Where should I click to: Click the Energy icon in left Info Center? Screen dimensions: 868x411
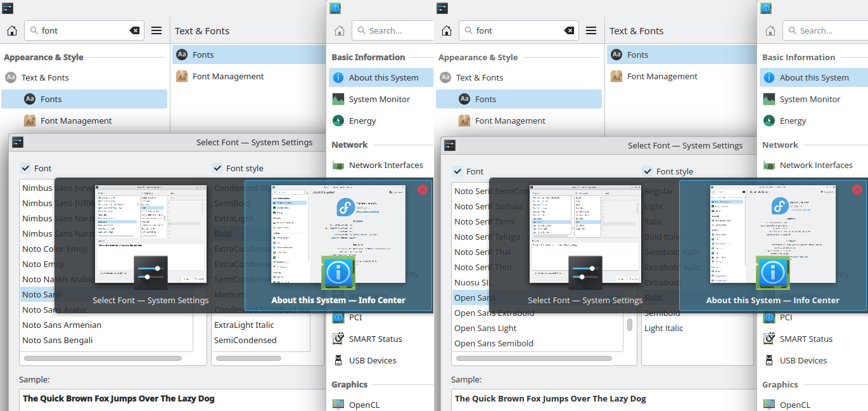(x=338, y=121)
